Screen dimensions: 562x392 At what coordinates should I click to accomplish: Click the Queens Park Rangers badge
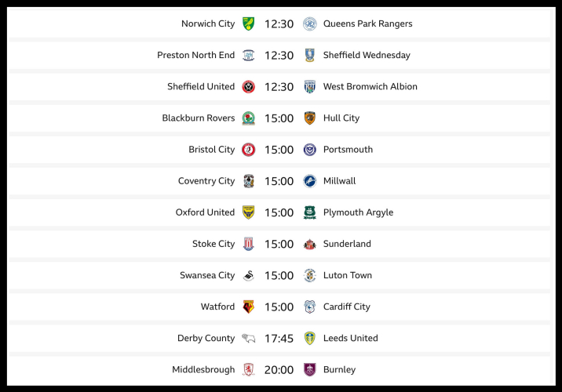309,24
